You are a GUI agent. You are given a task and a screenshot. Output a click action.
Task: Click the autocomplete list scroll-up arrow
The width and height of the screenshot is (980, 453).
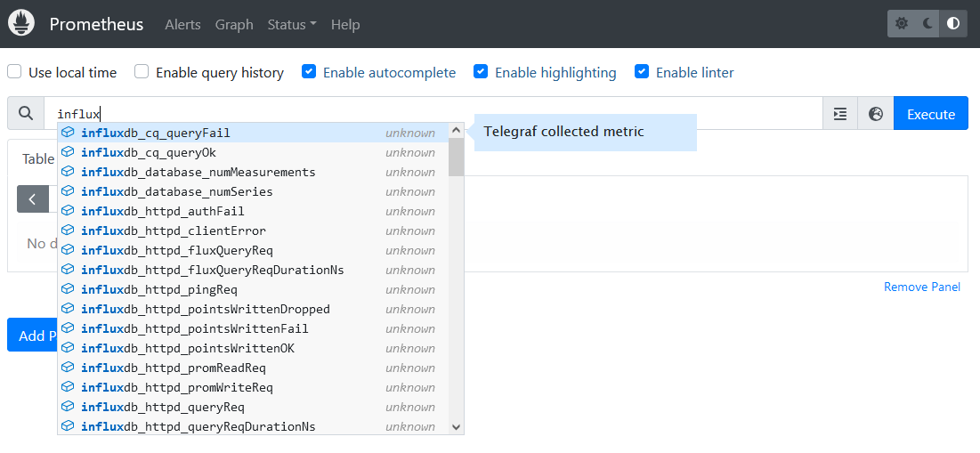(x=456, y=131)
